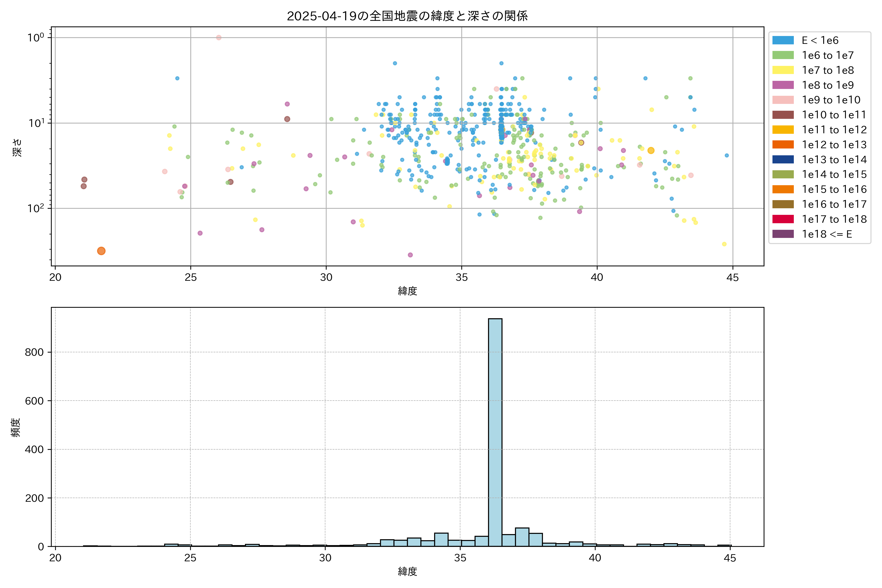Click the 緯度 label below the histogram

tap(407, 572)
